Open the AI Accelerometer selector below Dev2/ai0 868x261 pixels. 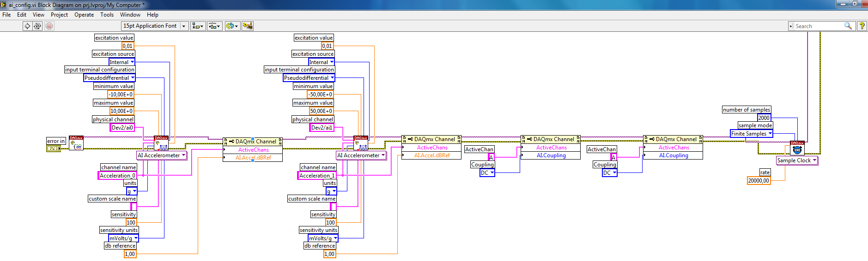point(162,155)
